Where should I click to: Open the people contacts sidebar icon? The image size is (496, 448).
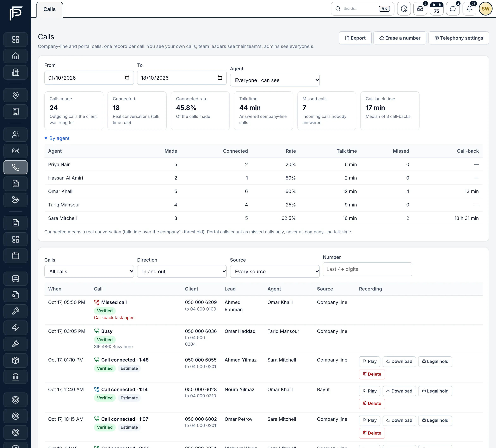(x=15, y=135)
